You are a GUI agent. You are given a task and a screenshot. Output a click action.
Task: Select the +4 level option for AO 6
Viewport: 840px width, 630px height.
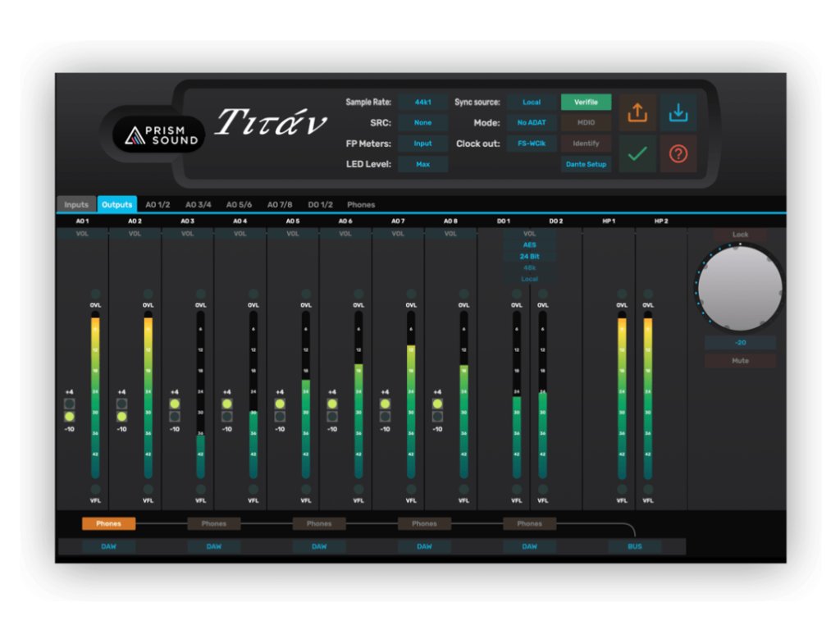point(332,404)
